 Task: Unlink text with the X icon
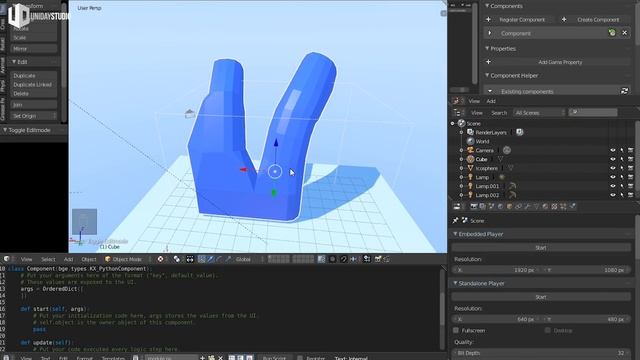tap(220, 358)
